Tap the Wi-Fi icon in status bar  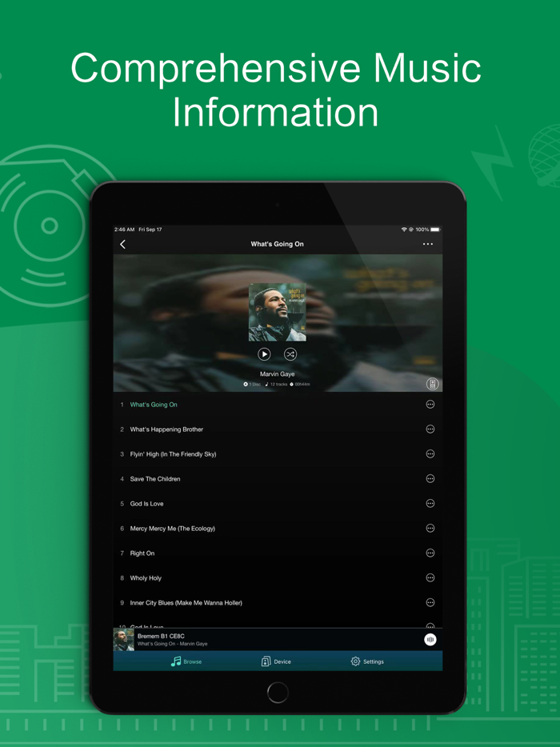pos(404,230)
